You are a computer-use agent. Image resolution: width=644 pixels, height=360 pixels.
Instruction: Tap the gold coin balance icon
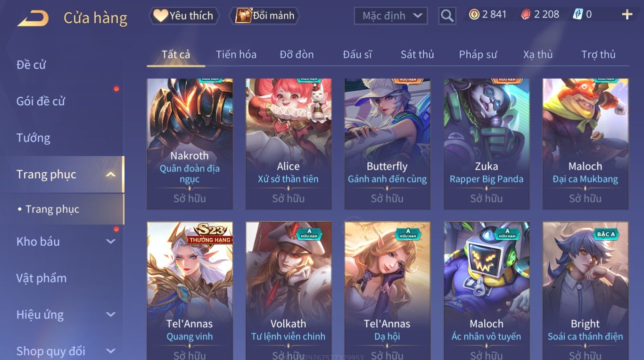pos(474,15)
